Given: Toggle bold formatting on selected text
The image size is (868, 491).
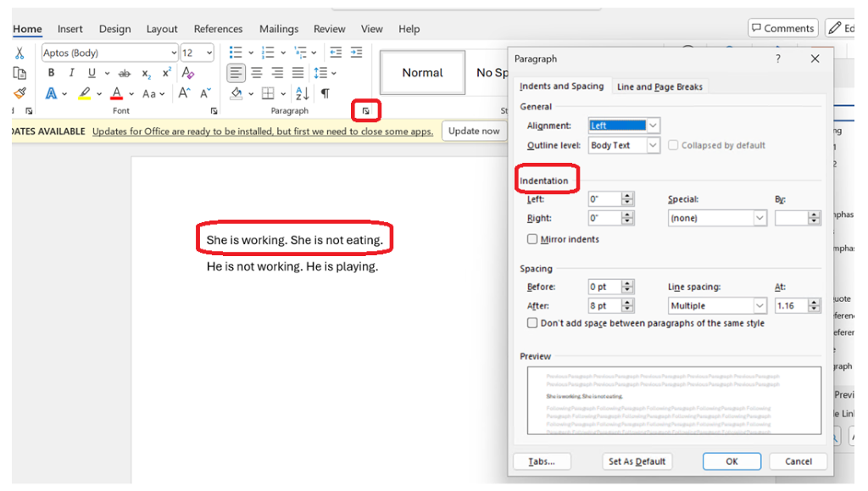Looking at the screenshot, I should 51,72.
